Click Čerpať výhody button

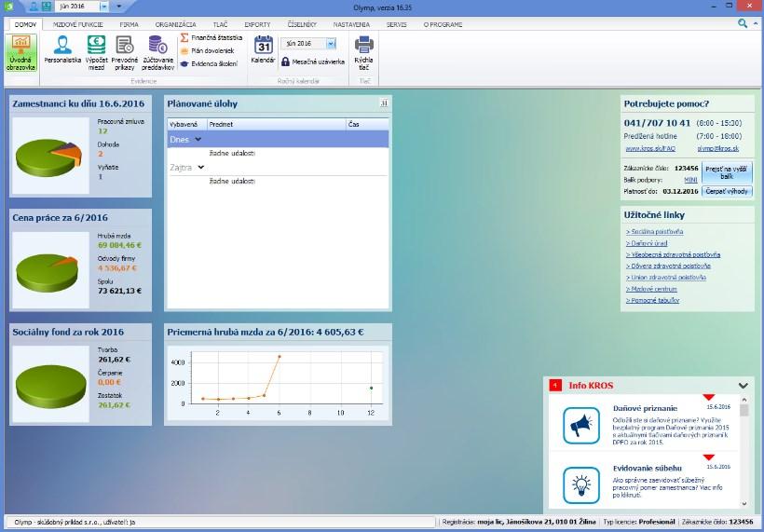pyautogui.click(x=727, y=191)
